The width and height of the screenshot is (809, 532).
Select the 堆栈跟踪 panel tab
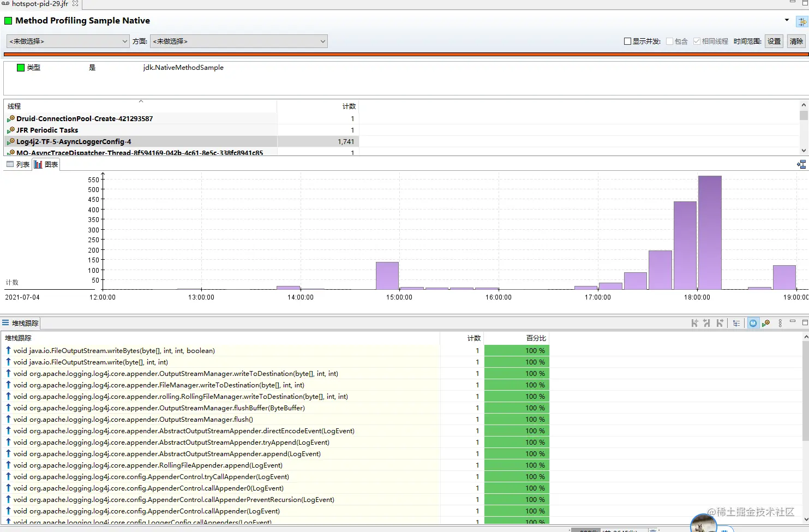(20, 323)
